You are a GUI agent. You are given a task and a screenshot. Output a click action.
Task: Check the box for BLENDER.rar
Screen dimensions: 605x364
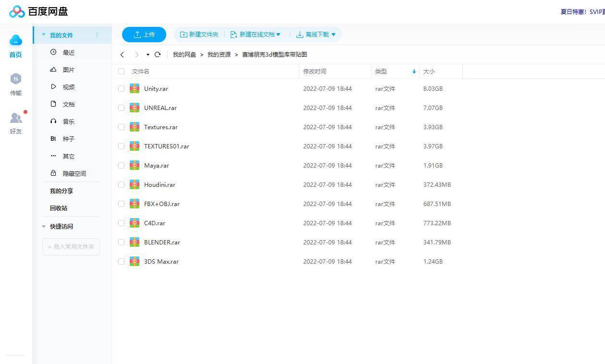point(121,242)
